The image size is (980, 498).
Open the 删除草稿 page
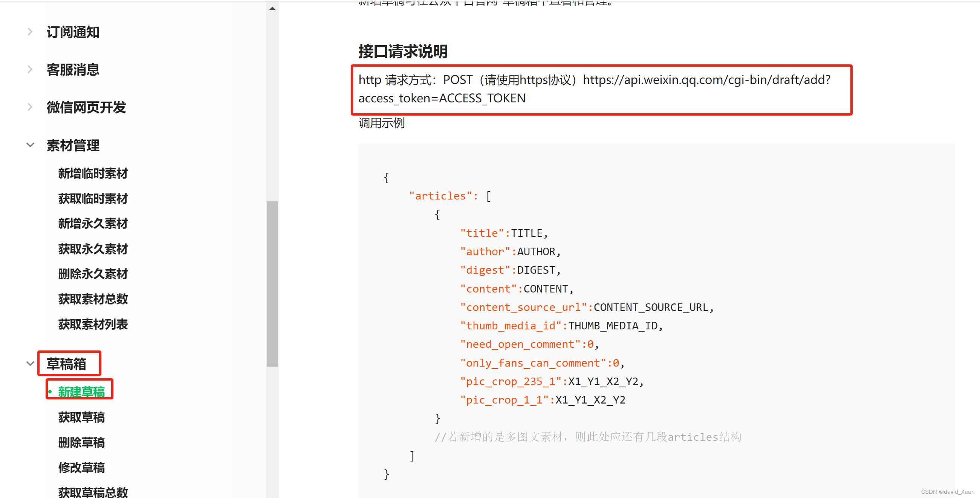click(x=81, y=443)
